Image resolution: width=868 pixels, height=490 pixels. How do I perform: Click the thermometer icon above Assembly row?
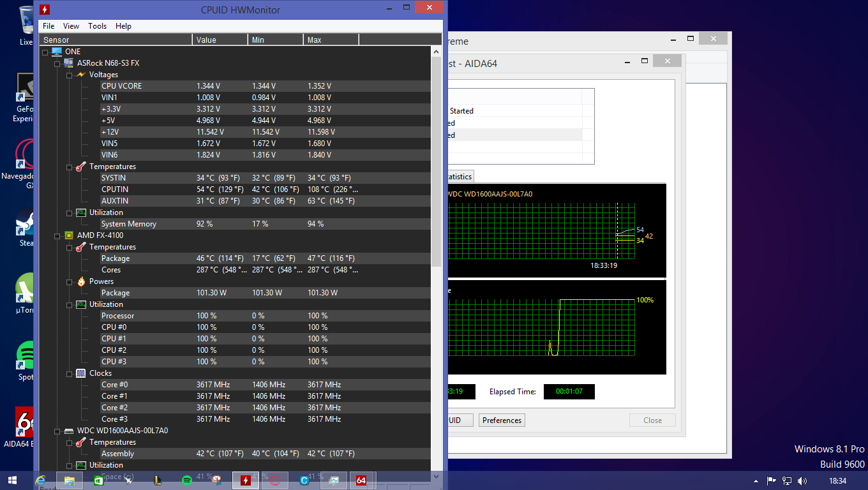[x=80, y=442]
